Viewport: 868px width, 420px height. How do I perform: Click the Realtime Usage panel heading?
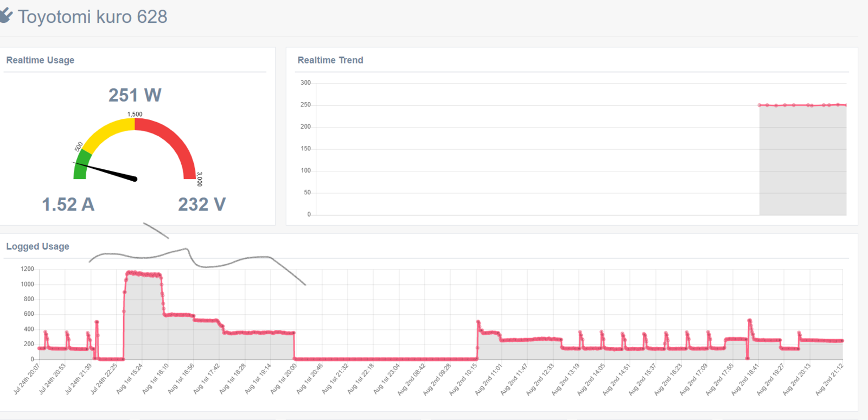coord(40,60)
